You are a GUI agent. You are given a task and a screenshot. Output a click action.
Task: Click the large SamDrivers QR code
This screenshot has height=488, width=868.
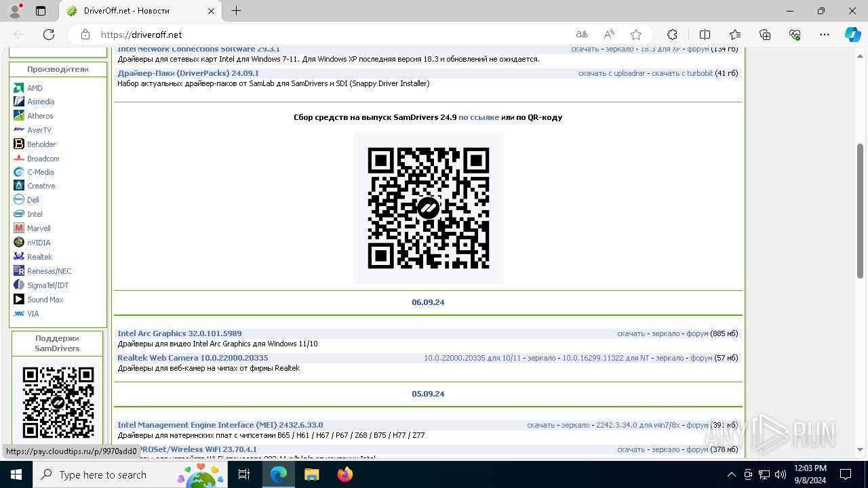[x=428, y=207]
